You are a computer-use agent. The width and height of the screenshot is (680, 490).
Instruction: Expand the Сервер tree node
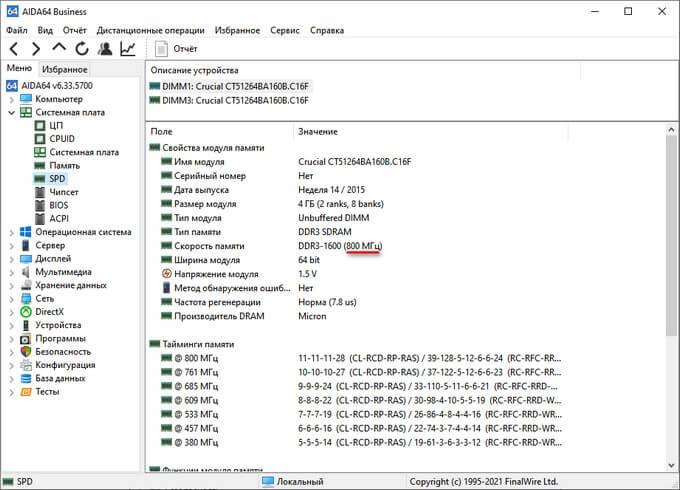click(11, 246)
